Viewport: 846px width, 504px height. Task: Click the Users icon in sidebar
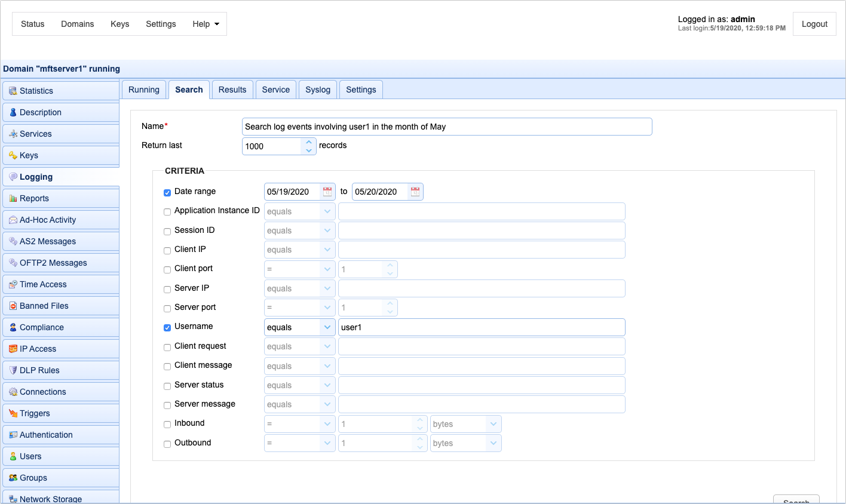[13, 456]
